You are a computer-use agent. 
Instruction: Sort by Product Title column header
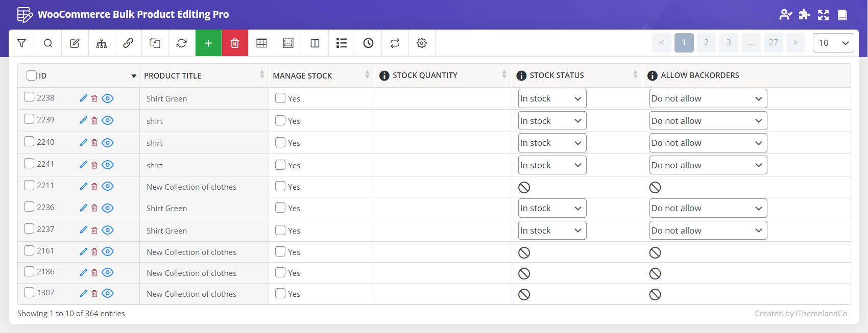point(173,75)
